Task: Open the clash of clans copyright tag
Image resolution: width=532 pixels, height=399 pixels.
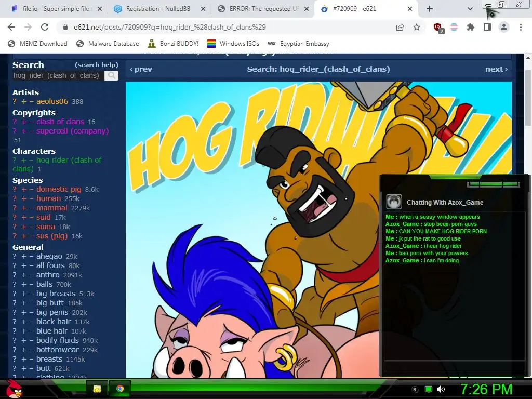Action: [60, 122]
